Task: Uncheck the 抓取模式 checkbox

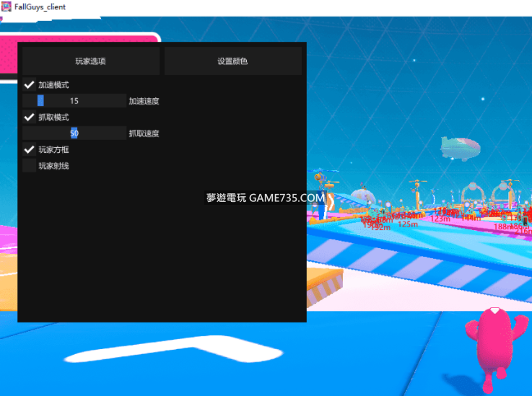Action: (x=29, y=117)
